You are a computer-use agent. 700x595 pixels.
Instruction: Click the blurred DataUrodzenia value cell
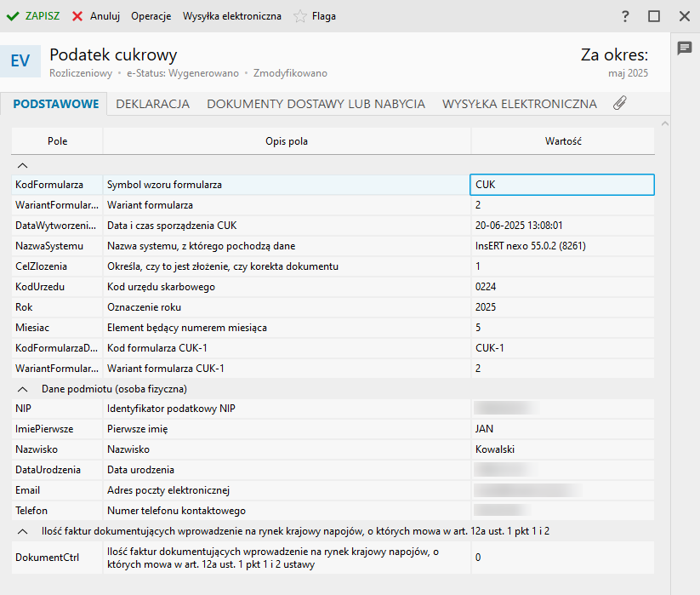562,470
